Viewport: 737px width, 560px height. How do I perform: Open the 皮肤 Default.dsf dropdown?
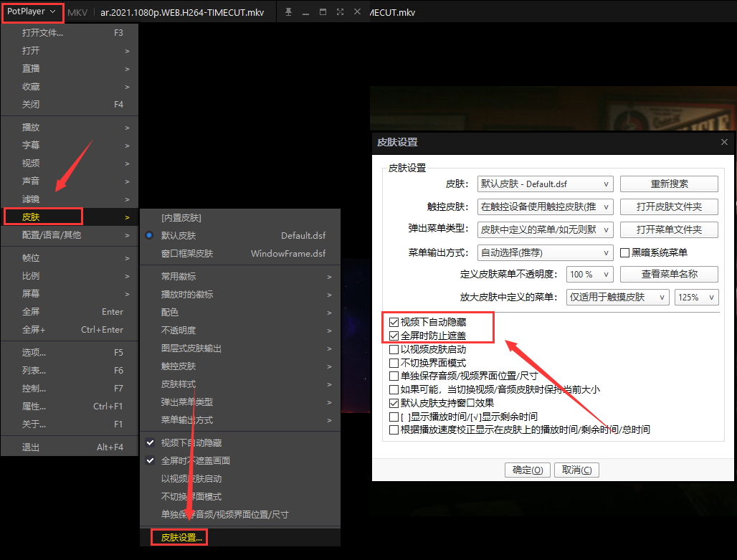[545, 184]
